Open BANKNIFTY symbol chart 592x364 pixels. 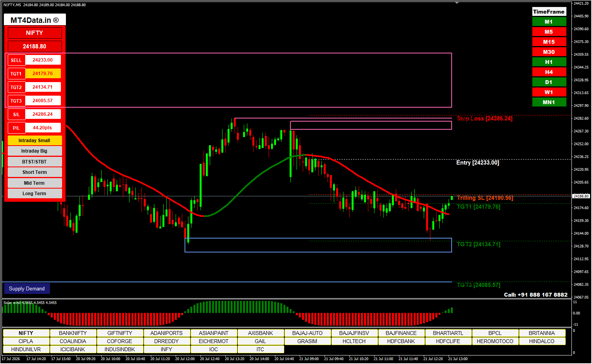click(73, 333)
